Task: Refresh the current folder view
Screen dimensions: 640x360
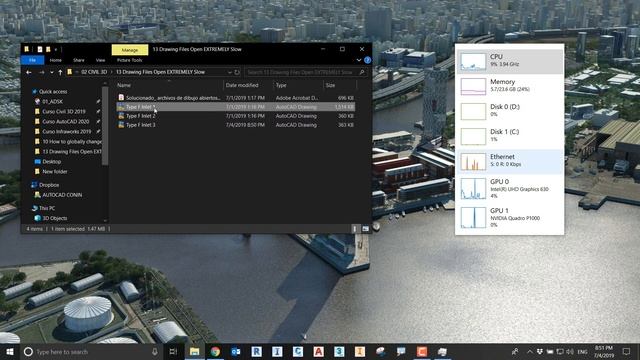Action: click(237, 72)
